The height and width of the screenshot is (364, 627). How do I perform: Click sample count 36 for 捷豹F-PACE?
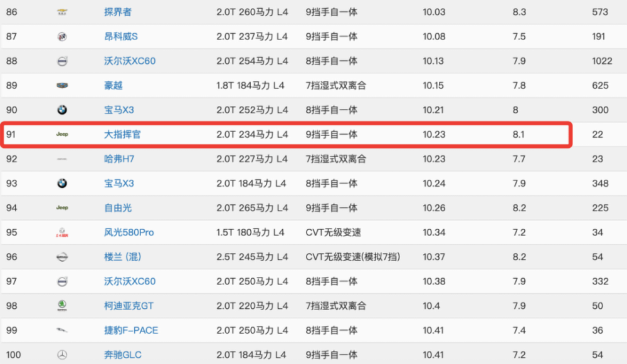click(x=598, y=330)
